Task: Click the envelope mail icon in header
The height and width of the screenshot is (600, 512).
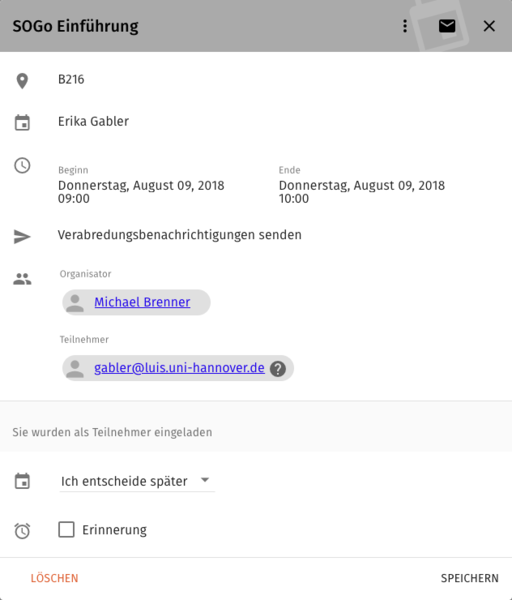Action: pyautogui.click(x=447, y=26)
